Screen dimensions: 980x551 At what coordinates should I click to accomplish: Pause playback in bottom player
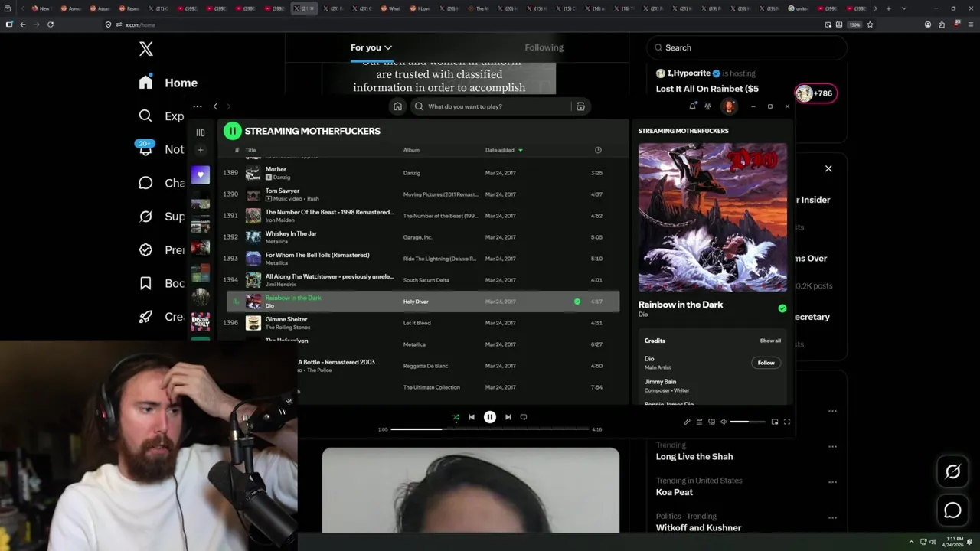pos(490,417)
